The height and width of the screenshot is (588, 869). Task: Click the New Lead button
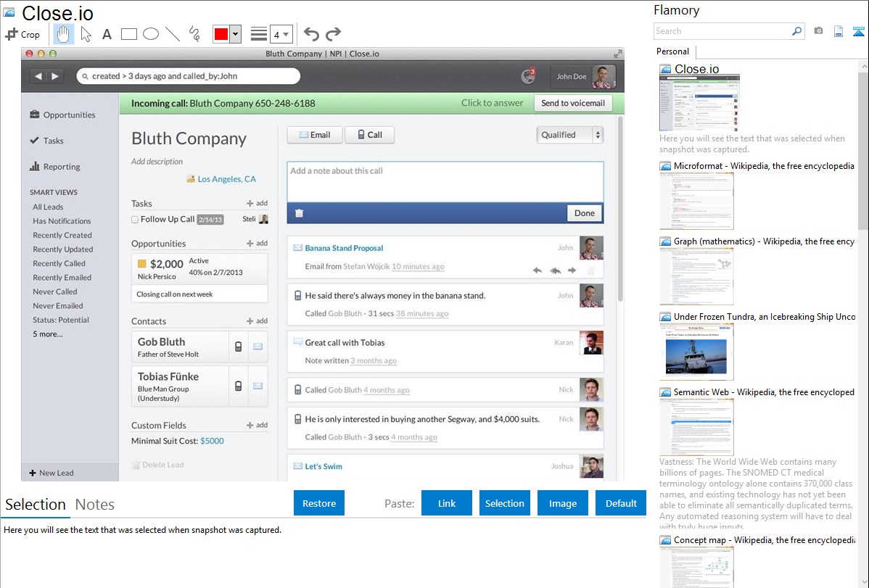pos(52,473)
